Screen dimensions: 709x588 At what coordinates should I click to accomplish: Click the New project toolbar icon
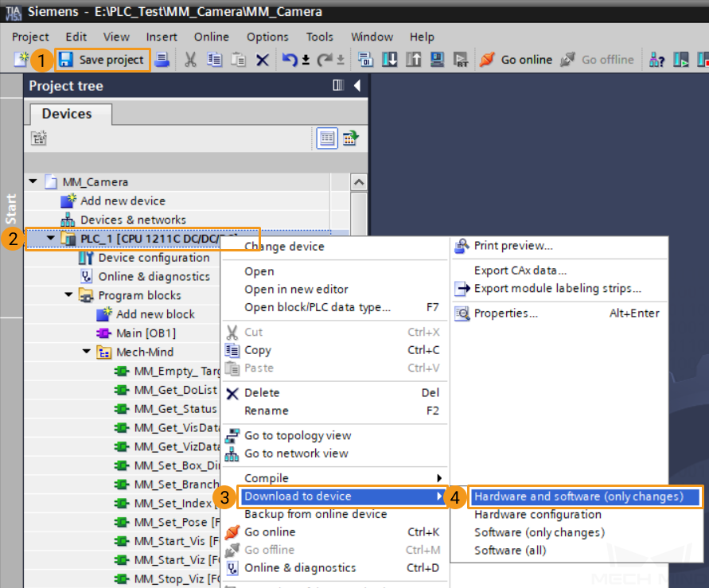click(x=21, y=60)
